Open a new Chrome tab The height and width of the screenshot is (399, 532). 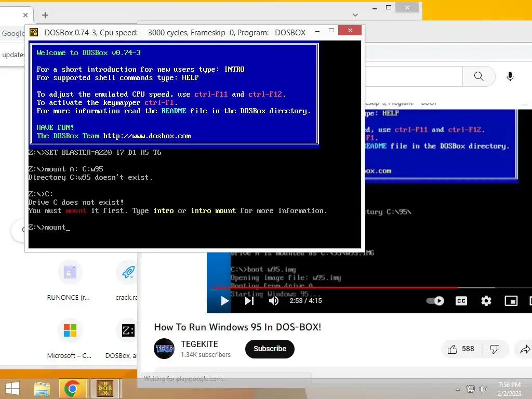(45, 15)
